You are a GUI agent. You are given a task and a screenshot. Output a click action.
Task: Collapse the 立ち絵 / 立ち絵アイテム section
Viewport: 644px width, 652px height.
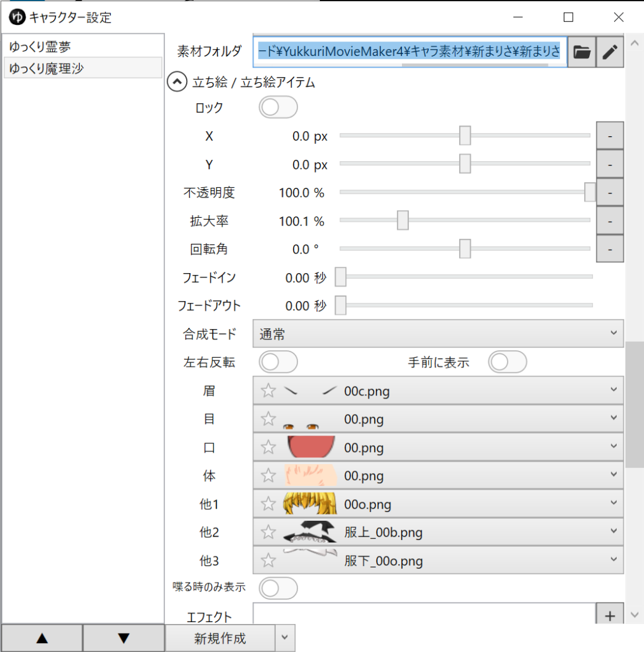(177, 82)
